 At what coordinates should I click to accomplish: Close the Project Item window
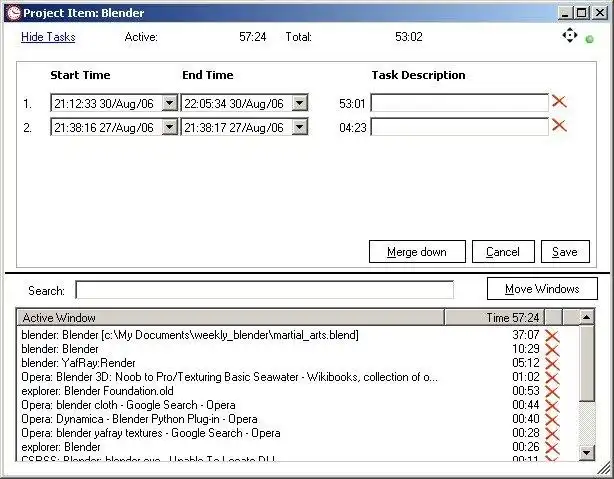600,13
